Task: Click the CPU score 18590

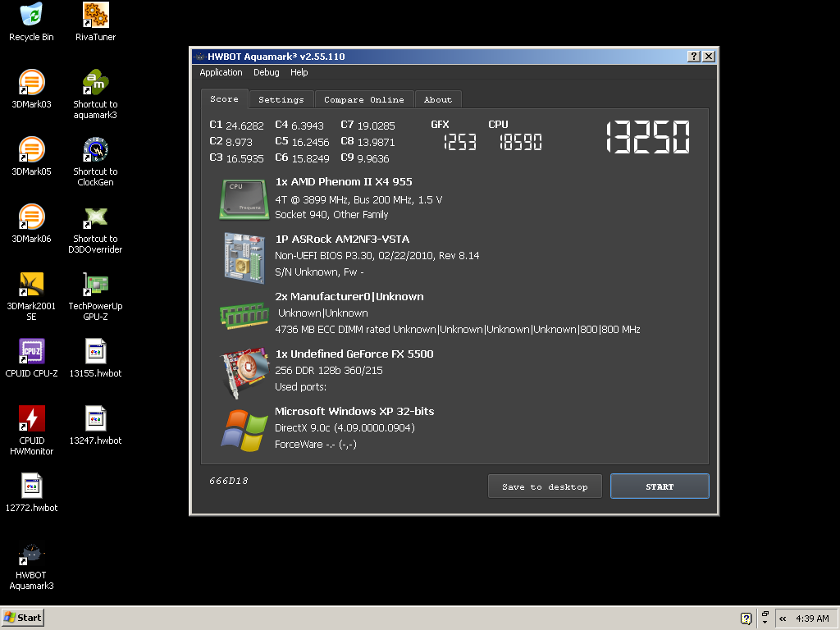Action: point(520,142)
